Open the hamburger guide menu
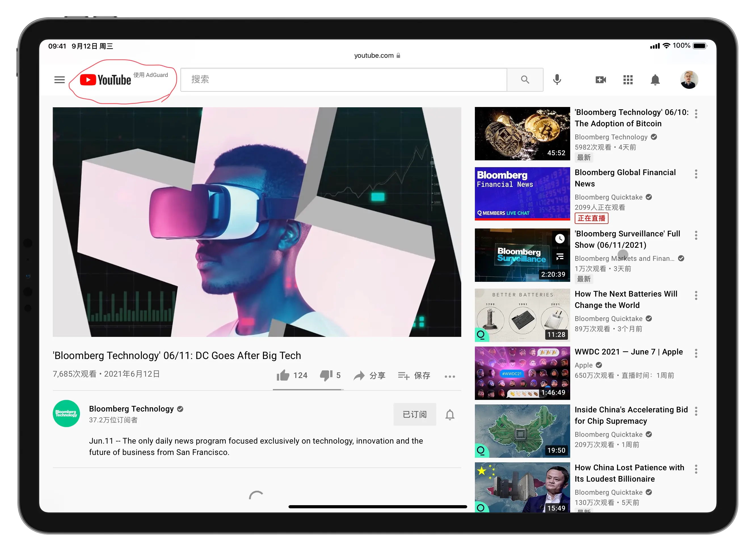Image resolution: width=756 pixels, height=552 pixels. [60, 80]
